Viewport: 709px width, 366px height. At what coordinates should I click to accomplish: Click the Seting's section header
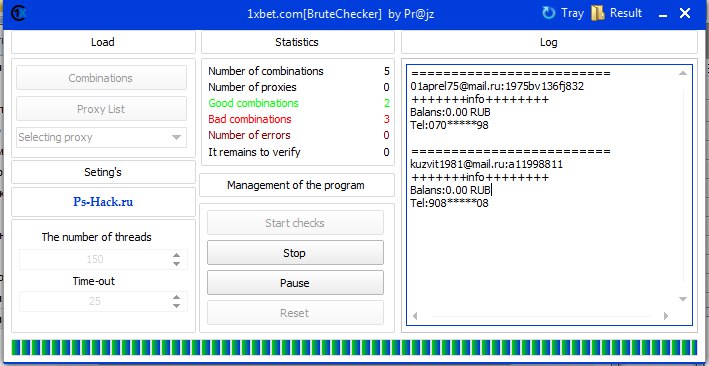click(103, 172)
